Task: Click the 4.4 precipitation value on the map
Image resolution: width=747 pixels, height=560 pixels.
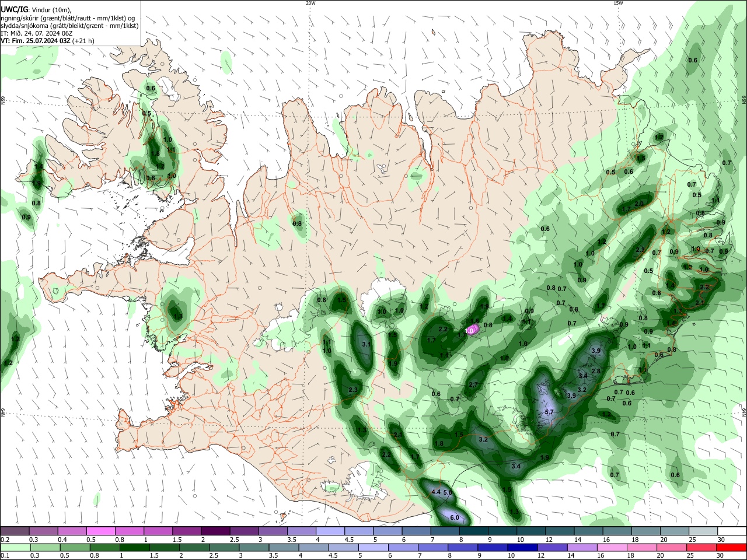Action: (x=436, y=492)
